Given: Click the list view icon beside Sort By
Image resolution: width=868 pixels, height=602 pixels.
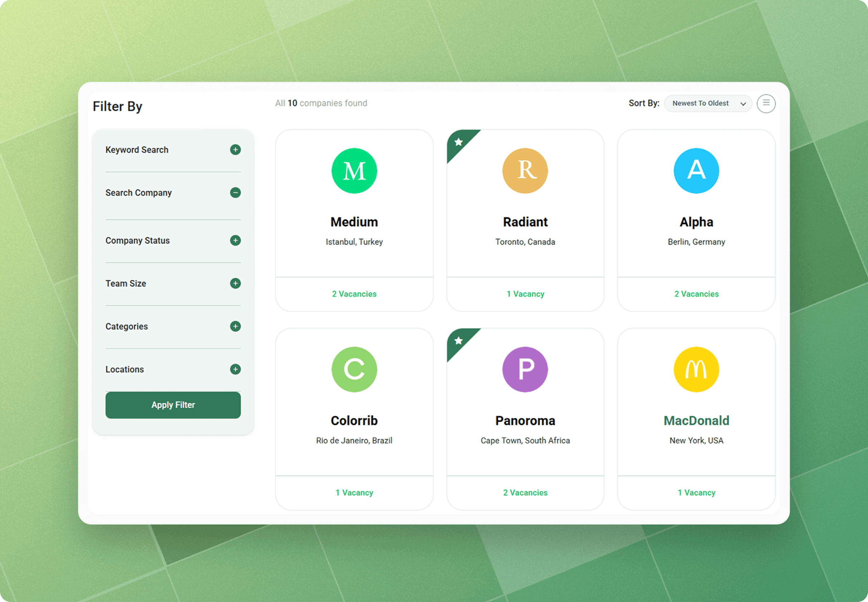Looking at the screenshot, I should click(x=766, y=103).
